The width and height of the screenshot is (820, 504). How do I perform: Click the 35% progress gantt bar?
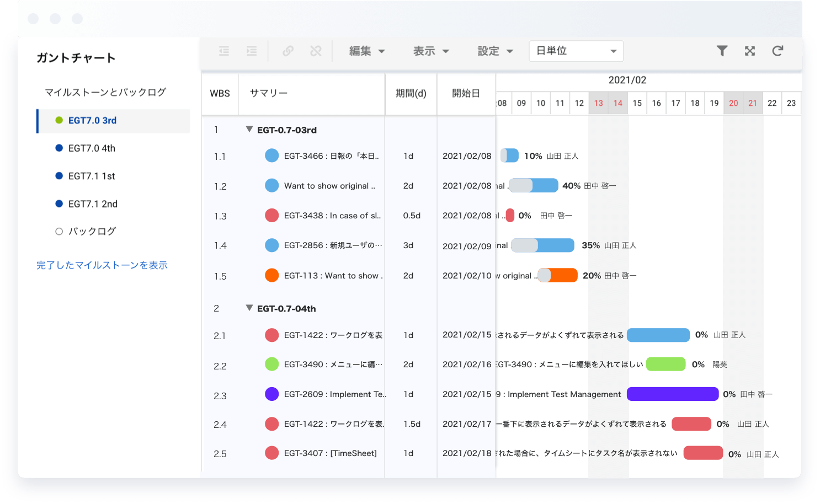point(542,245)
